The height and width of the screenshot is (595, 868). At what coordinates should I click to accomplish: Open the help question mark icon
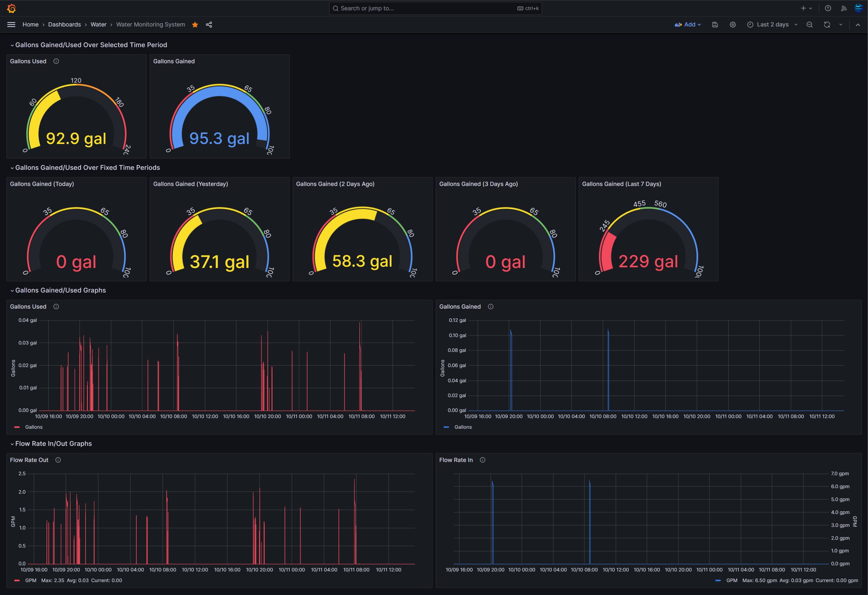click(x=828, y=8)
